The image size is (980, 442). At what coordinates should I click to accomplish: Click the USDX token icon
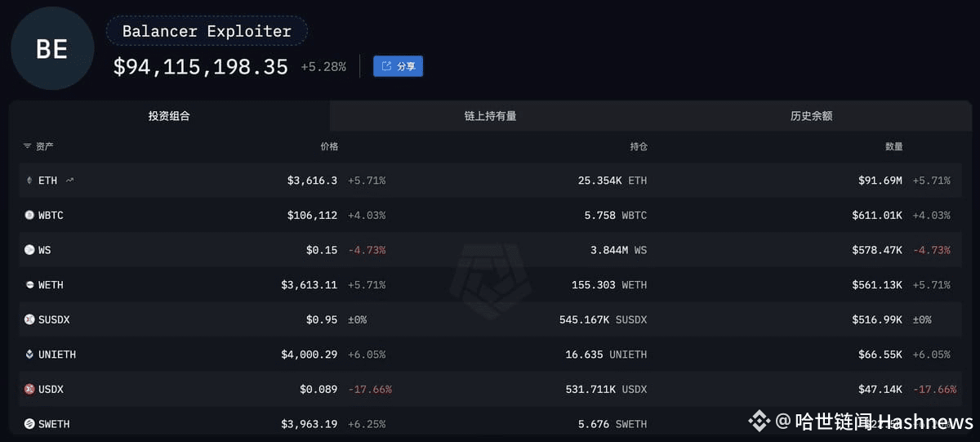tap(29, 390)
